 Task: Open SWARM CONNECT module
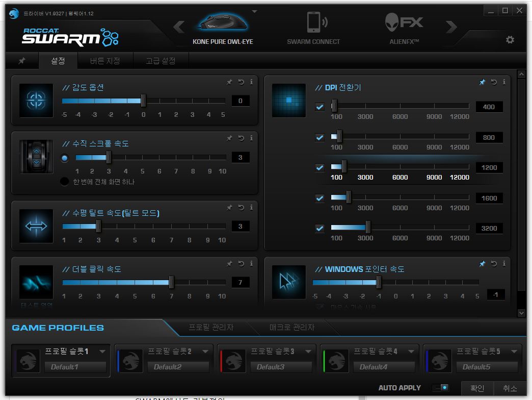[x=313, y=29]
